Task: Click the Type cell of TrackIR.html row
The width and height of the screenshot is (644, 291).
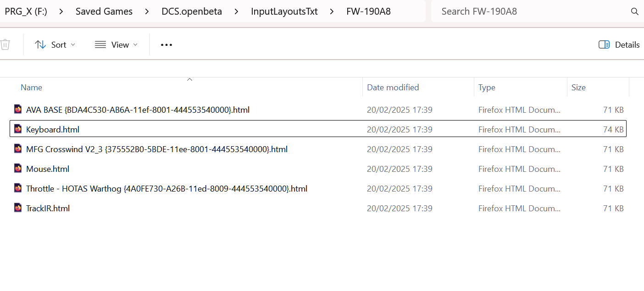Action: tap(519, 209)
